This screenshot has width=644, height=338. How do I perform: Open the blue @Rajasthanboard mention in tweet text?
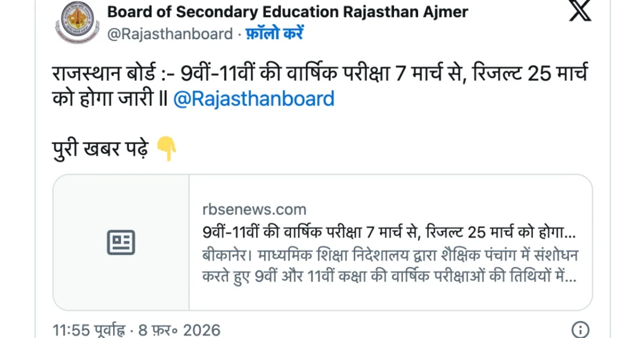(253, 99)
